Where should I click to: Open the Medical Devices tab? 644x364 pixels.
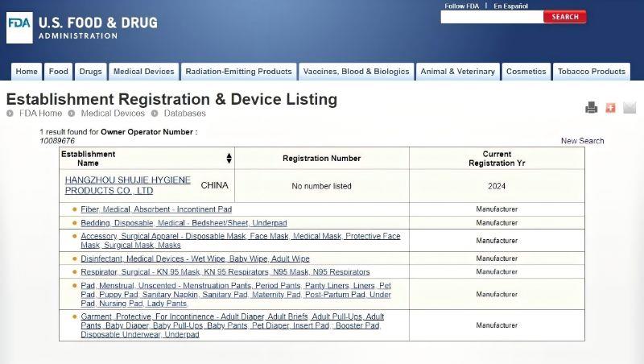(x=144, y=72)
